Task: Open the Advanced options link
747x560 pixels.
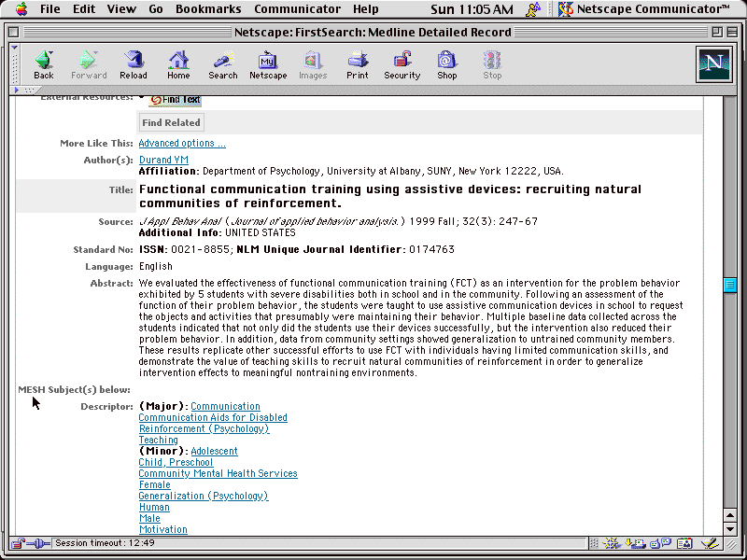Action: click(182, 143)
